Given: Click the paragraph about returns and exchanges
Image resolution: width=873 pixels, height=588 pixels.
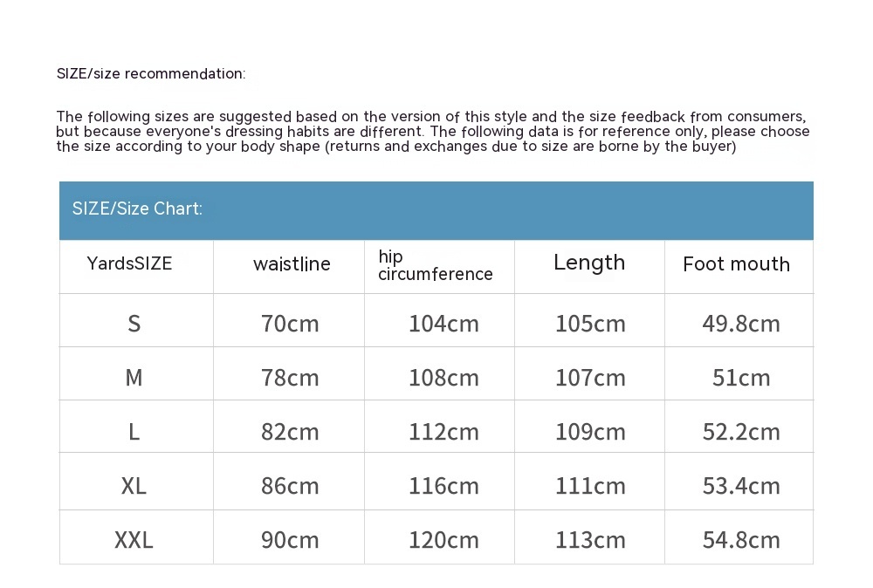Looking at the screenshot, I should 432,132.
